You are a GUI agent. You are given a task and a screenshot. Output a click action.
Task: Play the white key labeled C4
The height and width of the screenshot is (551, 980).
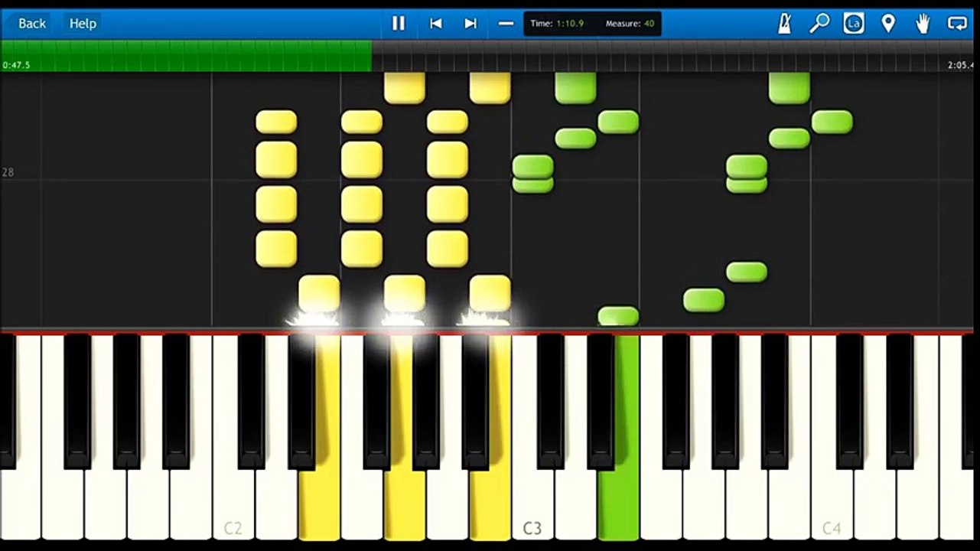pyautogui.click(x=832, y=505)
